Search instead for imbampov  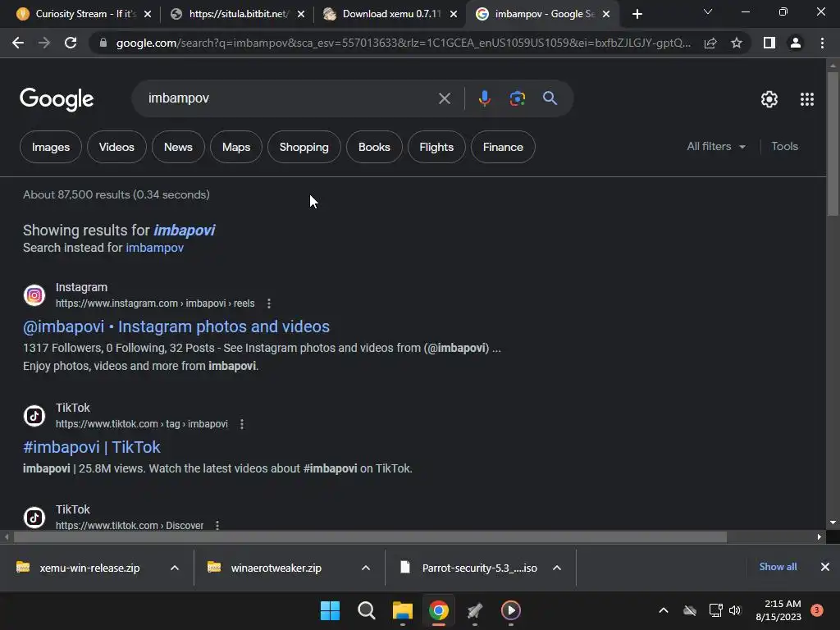pos(155,248)
